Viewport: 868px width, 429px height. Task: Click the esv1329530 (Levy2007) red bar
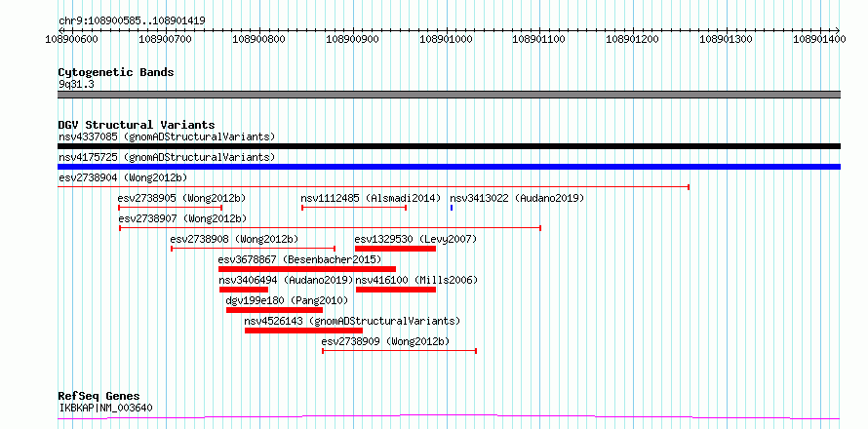[x=395, y=249]
